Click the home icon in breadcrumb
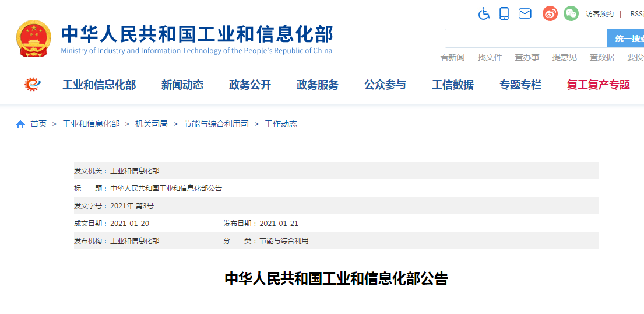Image resolution: width=644 pixels, height=314 pixels. (20, 124)
